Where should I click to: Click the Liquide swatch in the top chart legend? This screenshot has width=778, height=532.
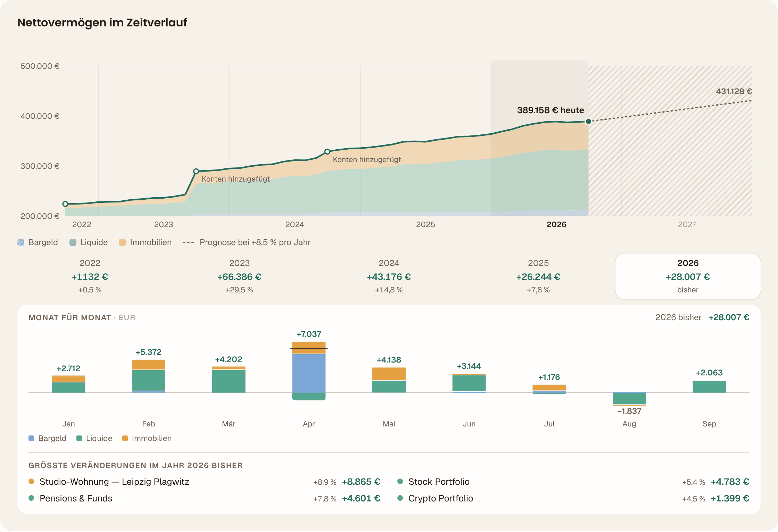73,242
